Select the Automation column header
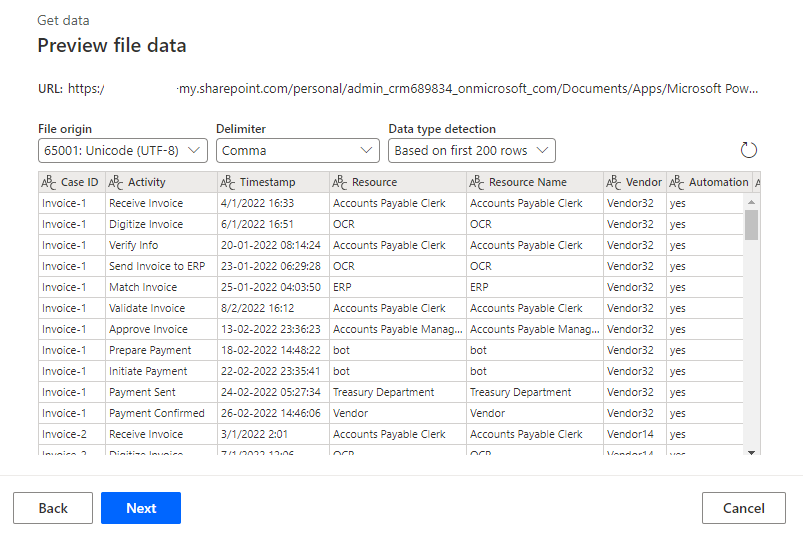Viewport: 803px width, 535px height. point(709,182)
